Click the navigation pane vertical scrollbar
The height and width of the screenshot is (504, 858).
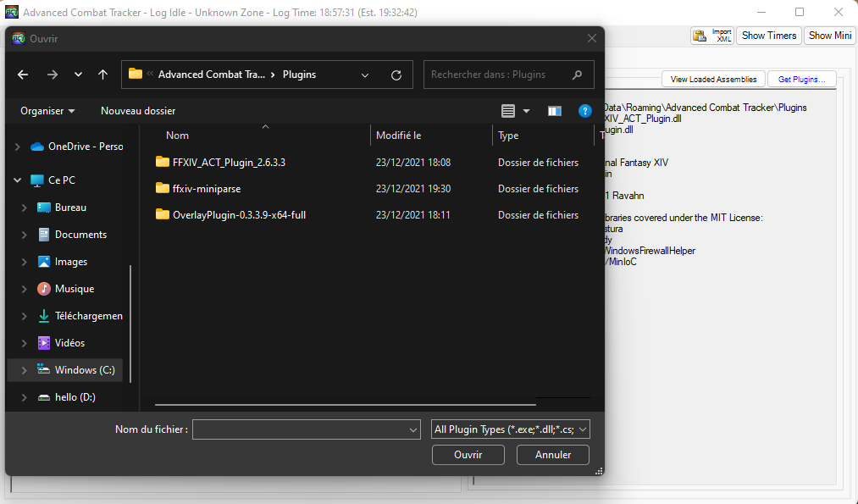[130, 324]
